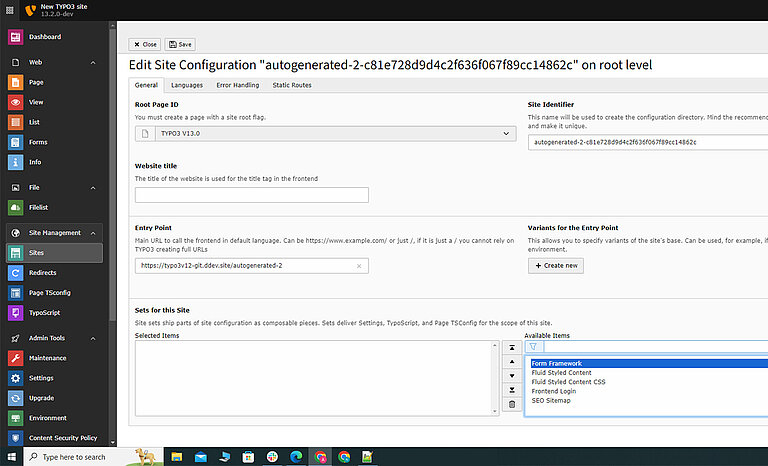Image resolution: width=768 pixels, height=466 pixels.
Task: Open Microsoft Edge from the taskbar
Action: [x=296, y=457]
